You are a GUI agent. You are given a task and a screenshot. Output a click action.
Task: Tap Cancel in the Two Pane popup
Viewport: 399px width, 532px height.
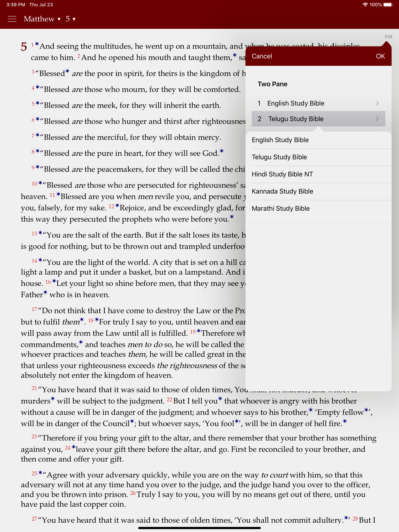[262, 56]
